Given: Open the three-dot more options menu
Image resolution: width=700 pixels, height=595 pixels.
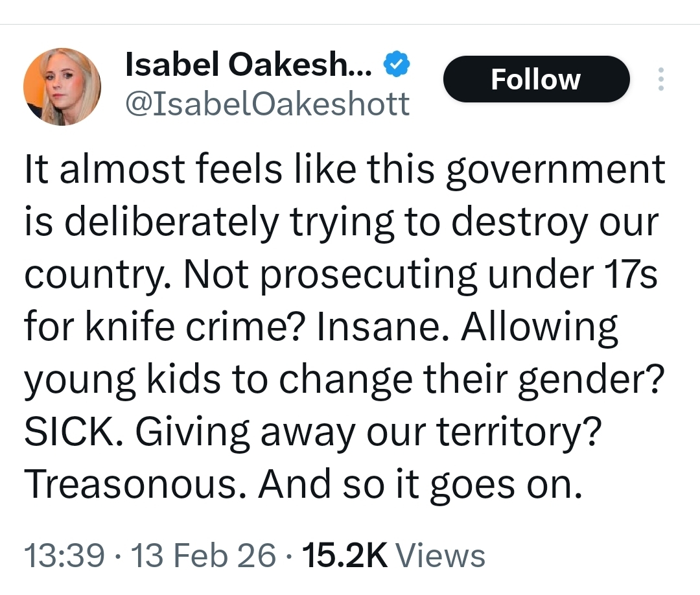Looking at the screenshot, I should [x=661, y=80].
